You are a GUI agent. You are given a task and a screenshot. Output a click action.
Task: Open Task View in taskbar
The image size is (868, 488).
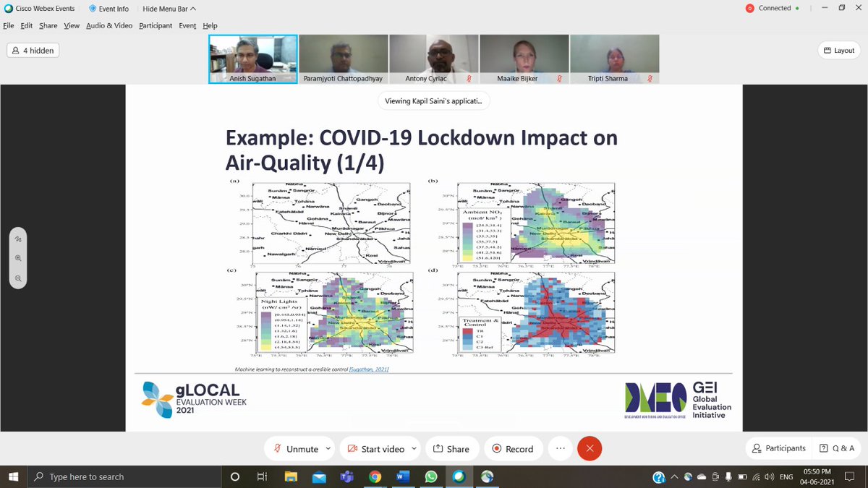click(263, 476)
